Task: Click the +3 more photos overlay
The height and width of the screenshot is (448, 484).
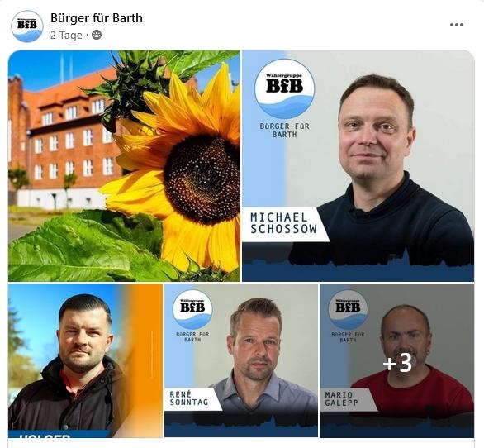Action: click(397, 363)
